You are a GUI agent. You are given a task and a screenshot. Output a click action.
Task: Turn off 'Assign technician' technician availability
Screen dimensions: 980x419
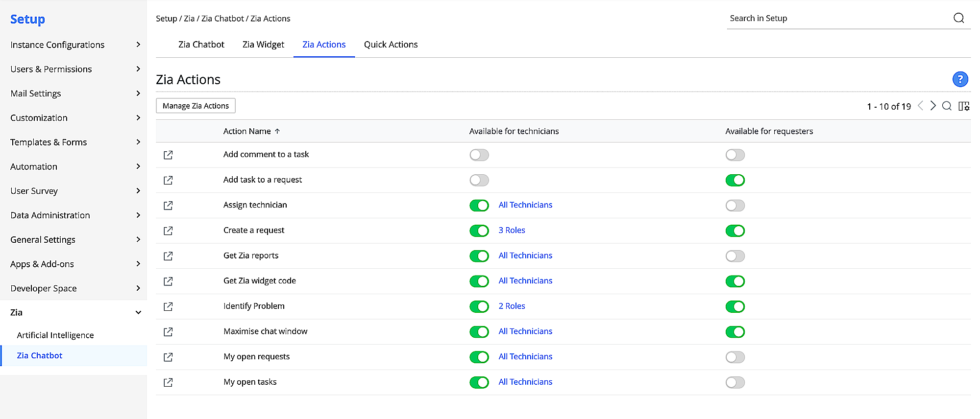coord(479,206)
